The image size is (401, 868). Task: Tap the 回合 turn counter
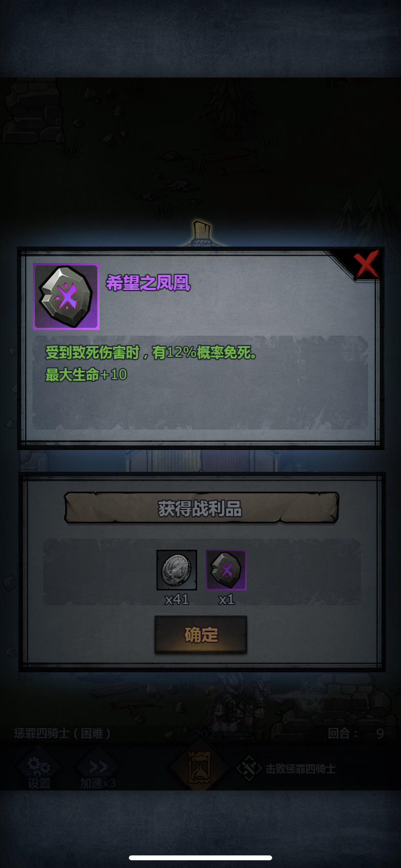coord(356,733)
